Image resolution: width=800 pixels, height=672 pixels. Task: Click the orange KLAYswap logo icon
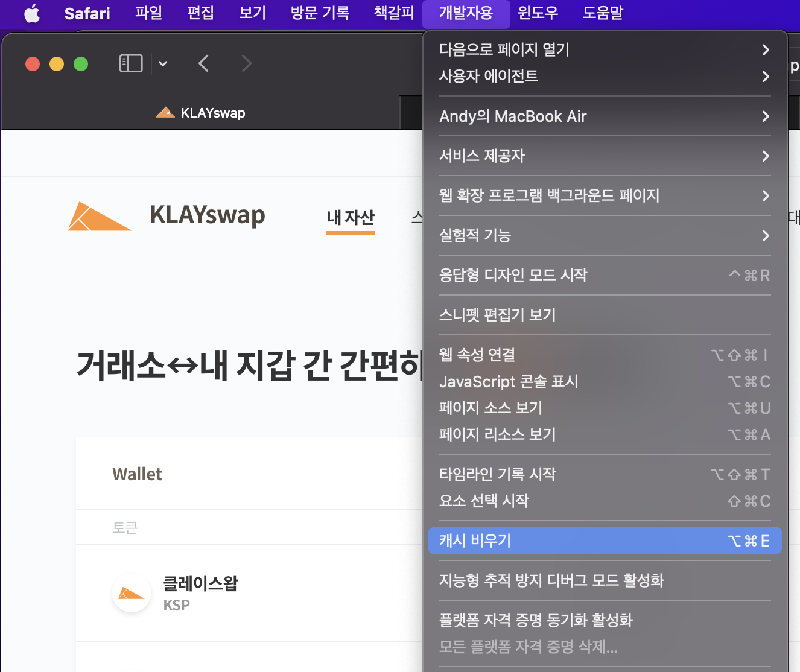click(x=99, y=216)
